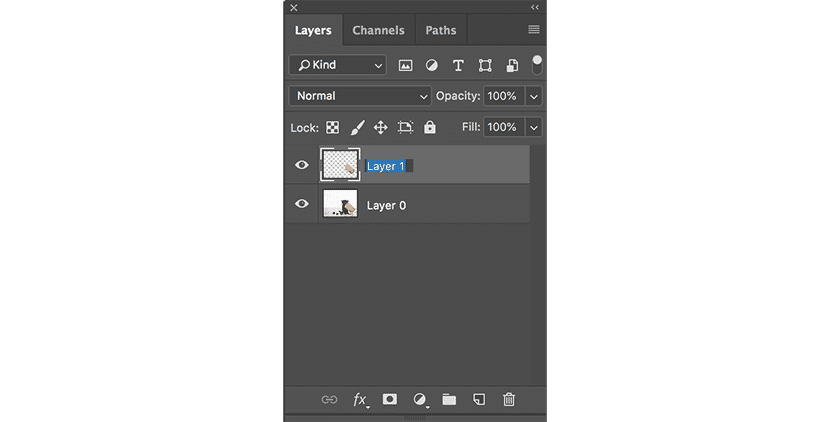Lock layer position
This screenshot has height=422, width=830.
click(x=380, y=127)
